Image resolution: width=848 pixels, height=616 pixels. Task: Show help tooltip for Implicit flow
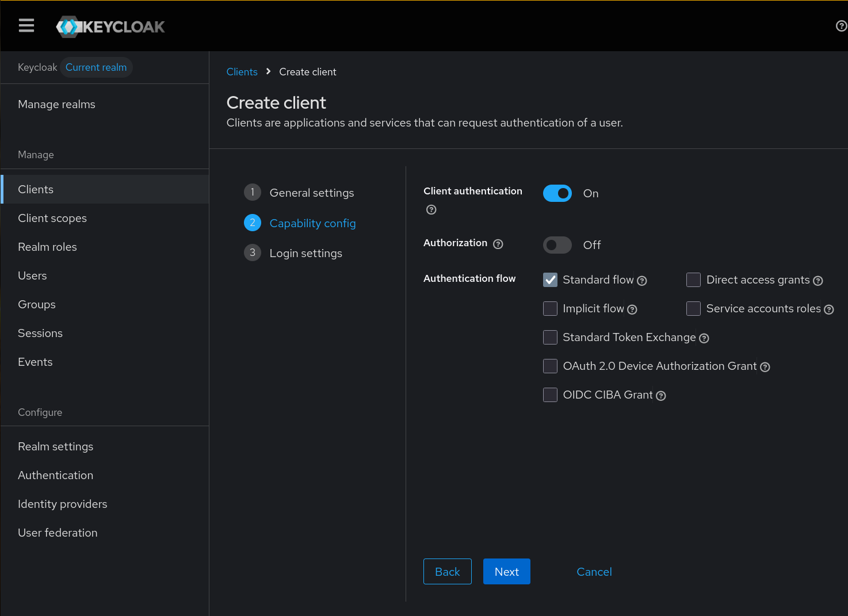(x=632, y=309)
